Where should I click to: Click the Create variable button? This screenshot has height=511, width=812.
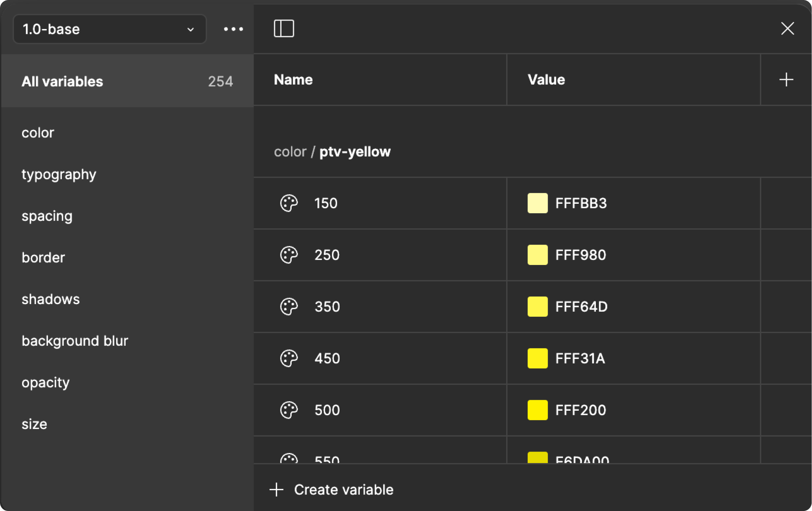pos(332,489)
